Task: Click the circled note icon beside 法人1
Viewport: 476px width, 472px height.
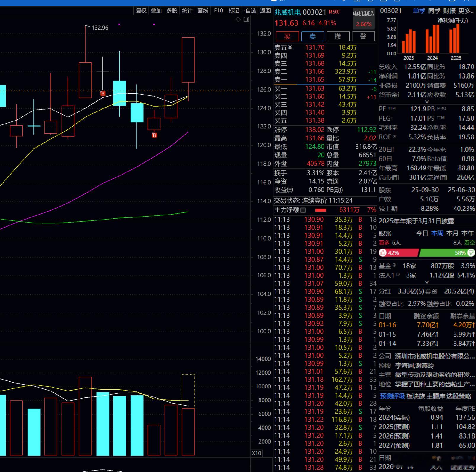Action: point(398,274)
